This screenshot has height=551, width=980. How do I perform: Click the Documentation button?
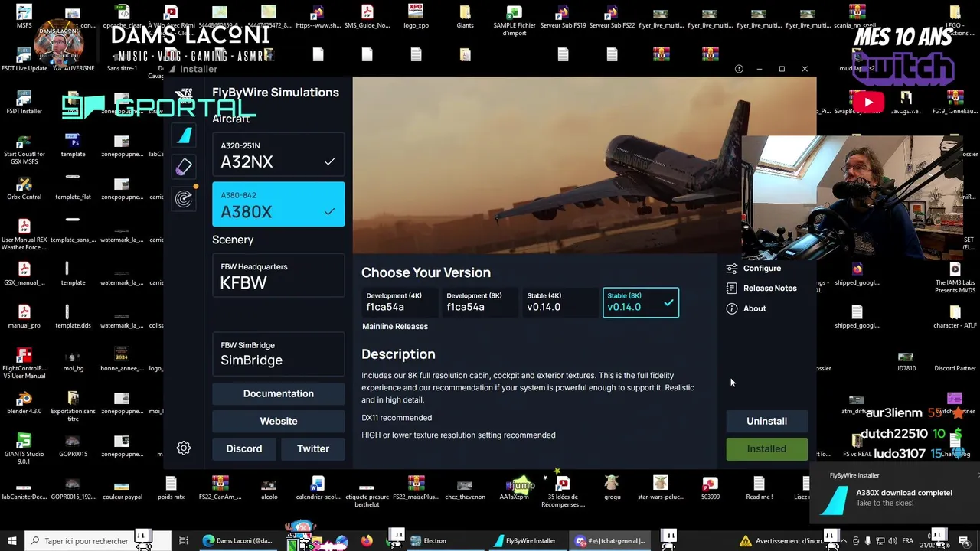279,393
